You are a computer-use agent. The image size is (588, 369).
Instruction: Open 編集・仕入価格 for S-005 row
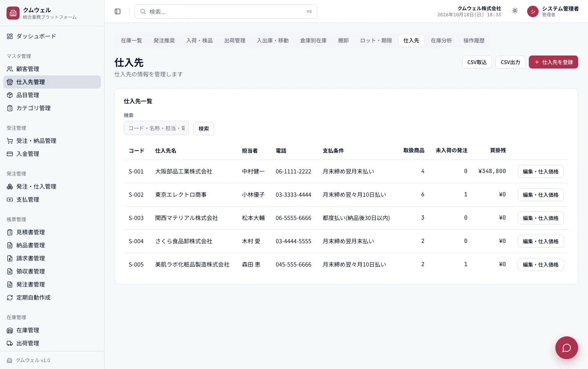pos(541,265)
